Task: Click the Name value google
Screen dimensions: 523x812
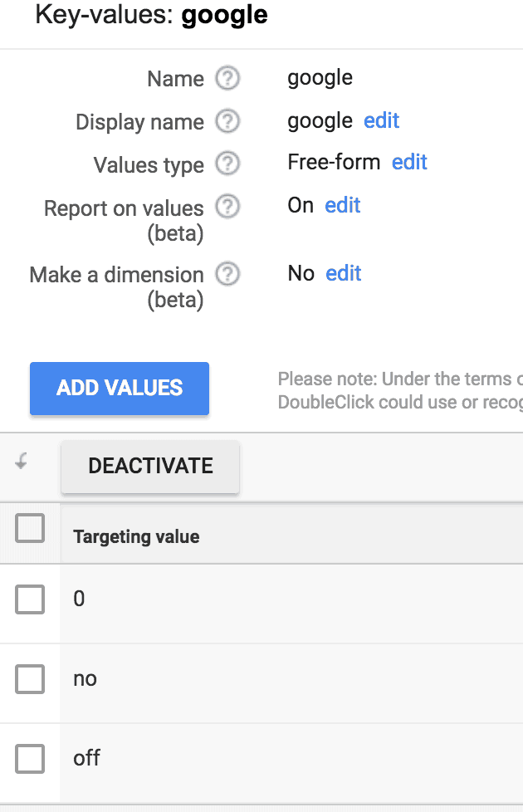Action: [x=320, y=78]
